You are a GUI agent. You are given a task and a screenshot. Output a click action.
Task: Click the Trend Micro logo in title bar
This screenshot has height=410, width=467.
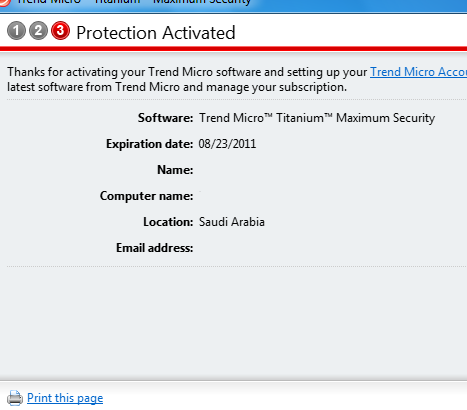pos(5,2)
